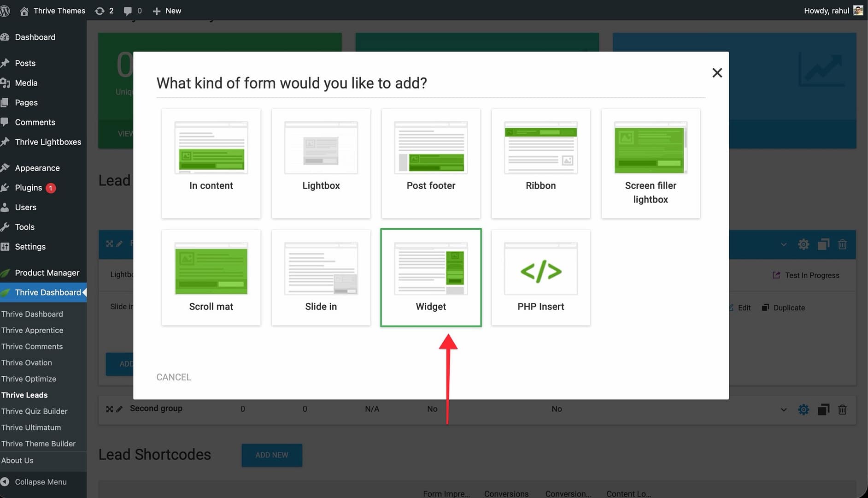Choose the PHP Insert code option
868x498 pixels.
pyautogui.click(x=541, y=278)
